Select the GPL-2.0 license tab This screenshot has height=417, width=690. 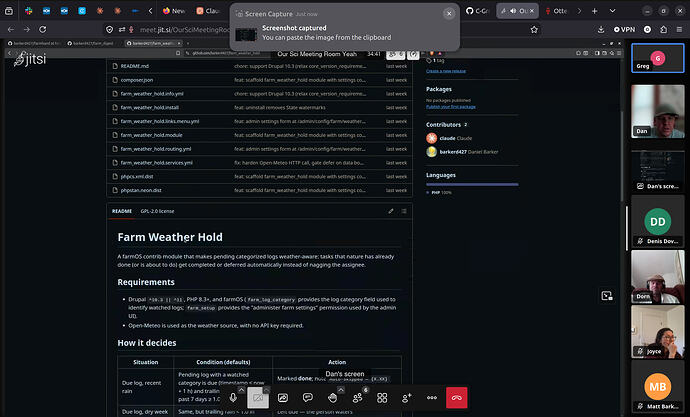click(157, 211)
